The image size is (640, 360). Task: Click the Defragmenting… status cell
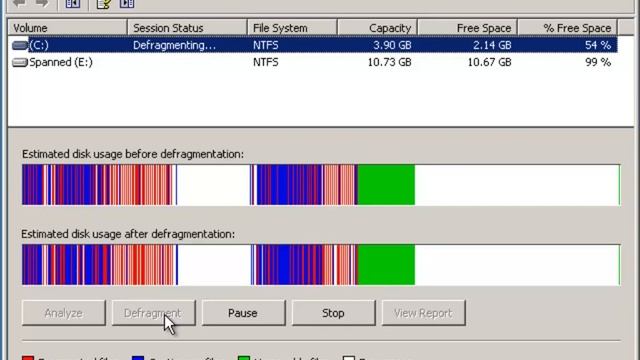point(174,45)
